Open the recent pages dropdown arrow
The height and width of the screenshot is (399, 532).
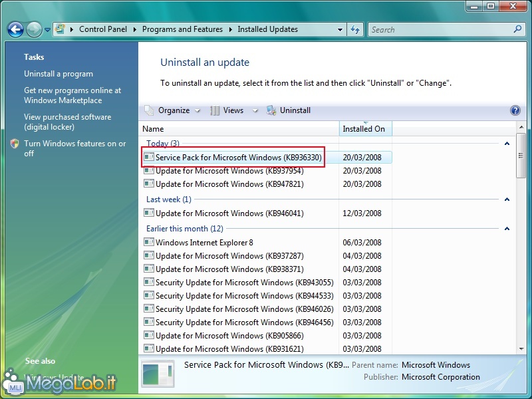47,30
